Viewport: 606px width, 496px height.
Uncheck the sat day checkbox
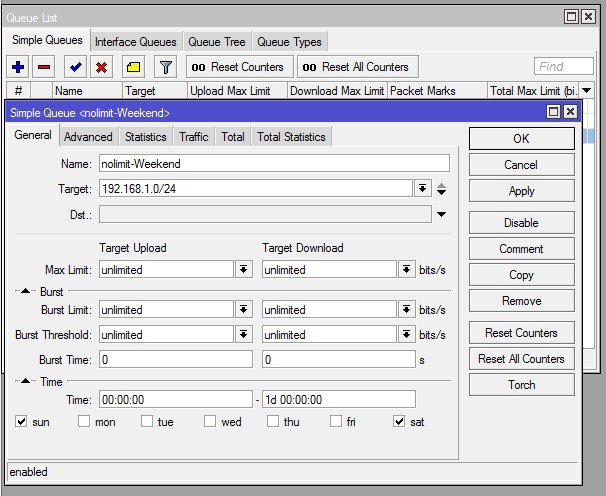[400, 422]
